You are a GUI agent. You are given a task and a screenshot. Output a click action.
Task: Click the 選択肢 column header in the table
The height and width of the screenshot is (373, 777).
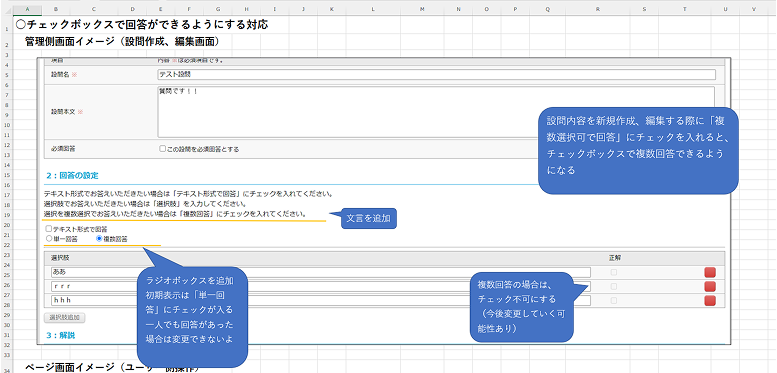tap(61, 258)
